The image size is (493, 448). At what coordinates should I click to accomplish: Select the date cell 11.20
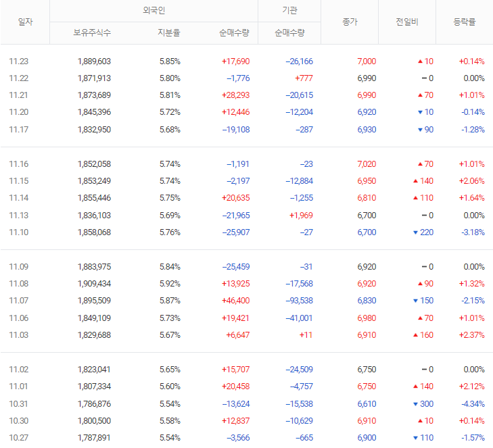[19, 112]
